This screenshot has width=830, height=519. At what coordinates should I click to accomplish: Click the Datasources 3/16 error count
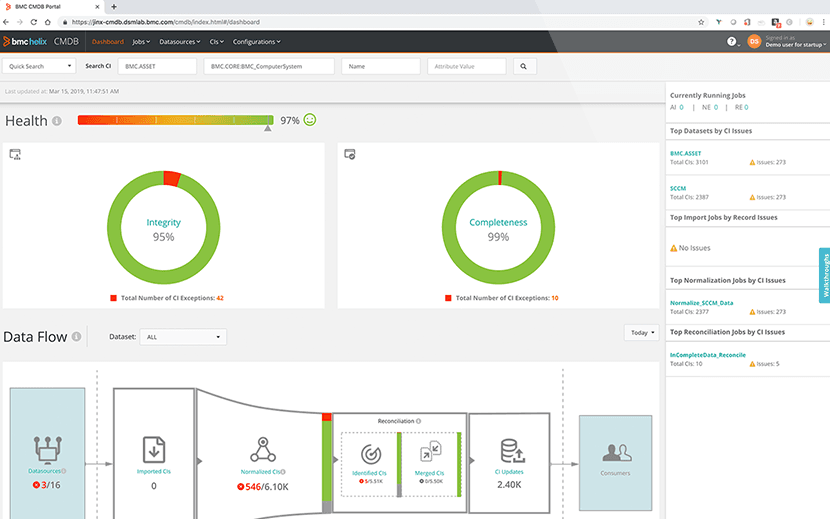pos(47,485)
